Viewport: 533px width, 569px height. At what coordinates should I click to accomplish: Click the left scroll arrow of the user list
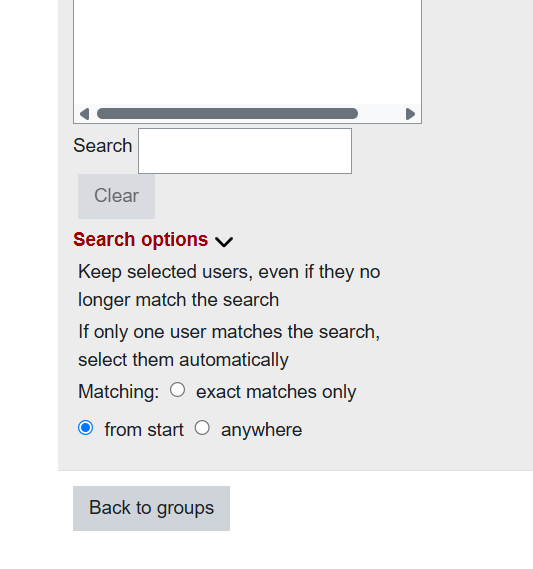(85, 114)
